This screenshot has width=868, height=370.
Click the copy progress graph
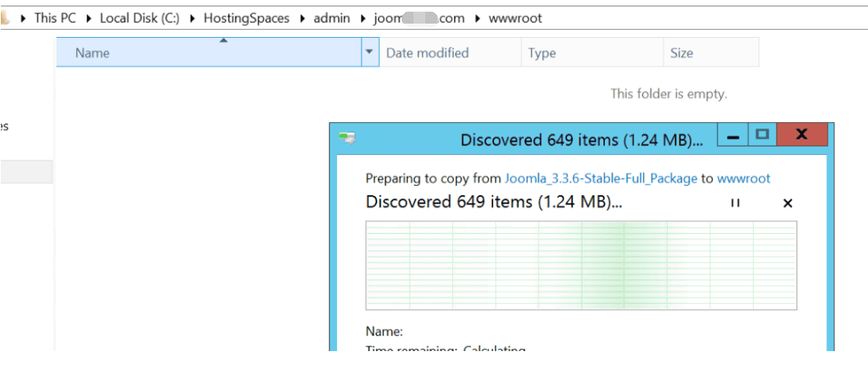(x=581, y=265)
